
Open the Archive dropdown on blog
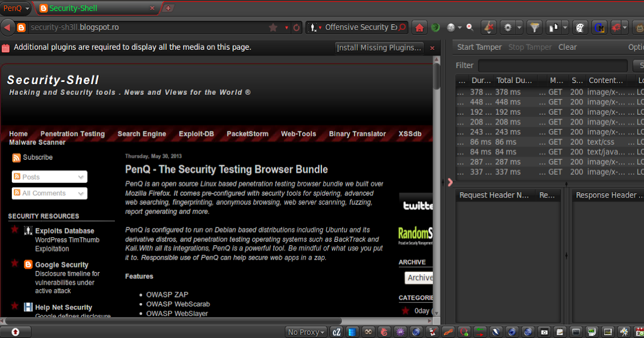click(419, 277)
